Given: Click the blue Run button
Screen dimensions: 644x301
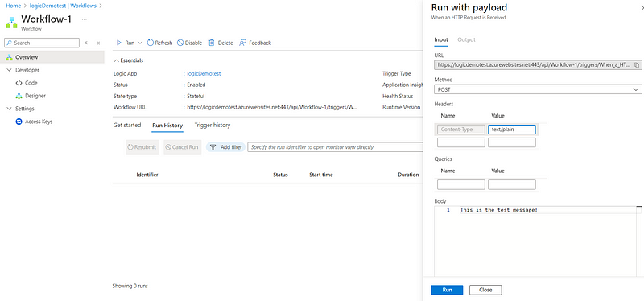Looking at the screenshot, I should (x=447, y=290).
